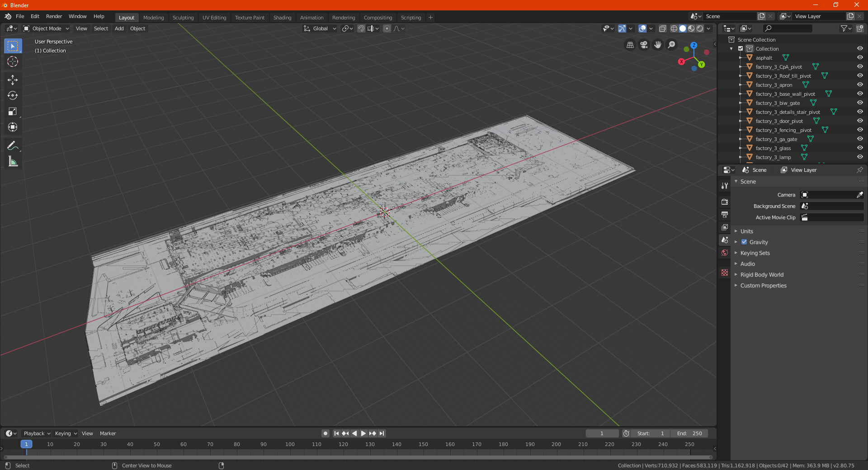
Task: Add a new workspace tab
Action: click(x=430, y=18)
